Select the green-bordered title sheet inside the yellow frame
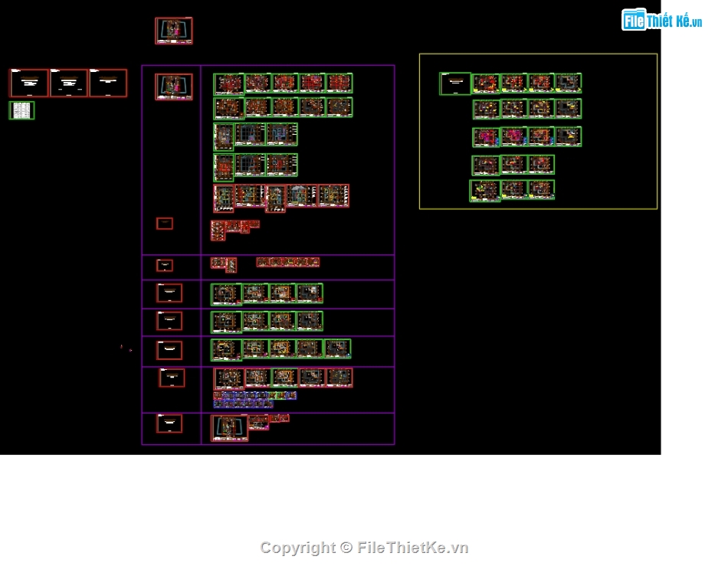Viewport: 728px width, 576px height. point(455,83)
